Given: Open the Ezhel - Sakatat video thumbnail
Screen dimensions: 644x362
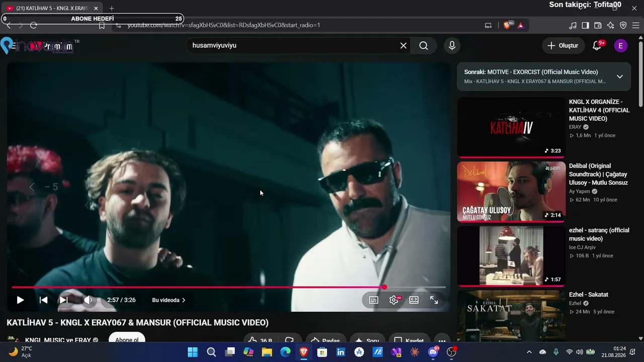Looking at the screenshot, I should pyautogui.click(x=511, y=316).
